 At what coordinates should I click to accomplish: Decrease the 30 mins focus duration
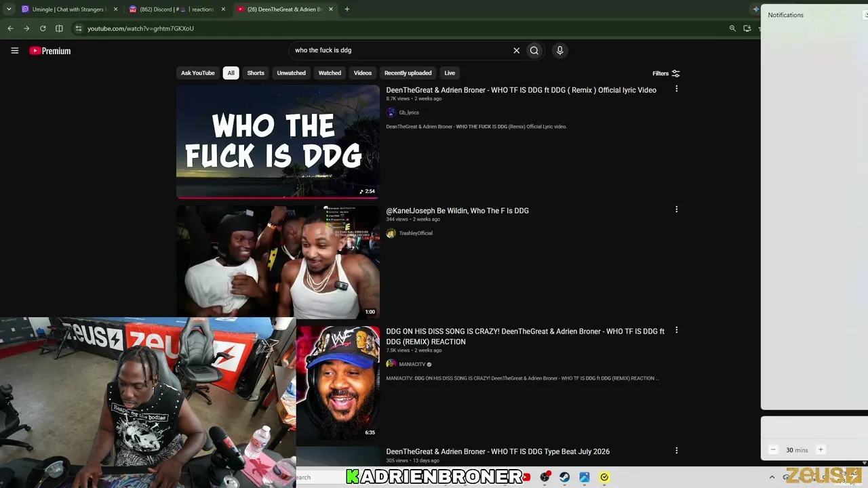pos(772,450)
